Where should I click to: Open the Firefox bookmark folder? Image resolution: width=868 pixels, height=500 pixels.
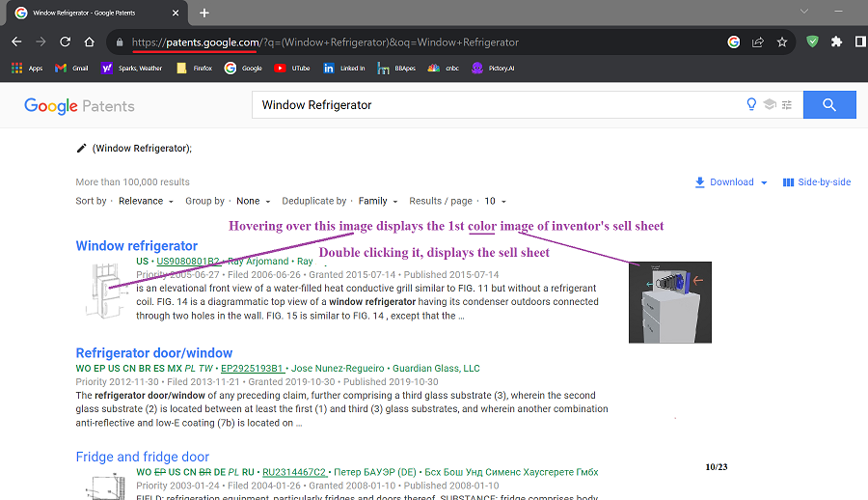pyautogui.click(x=194, y=69)
